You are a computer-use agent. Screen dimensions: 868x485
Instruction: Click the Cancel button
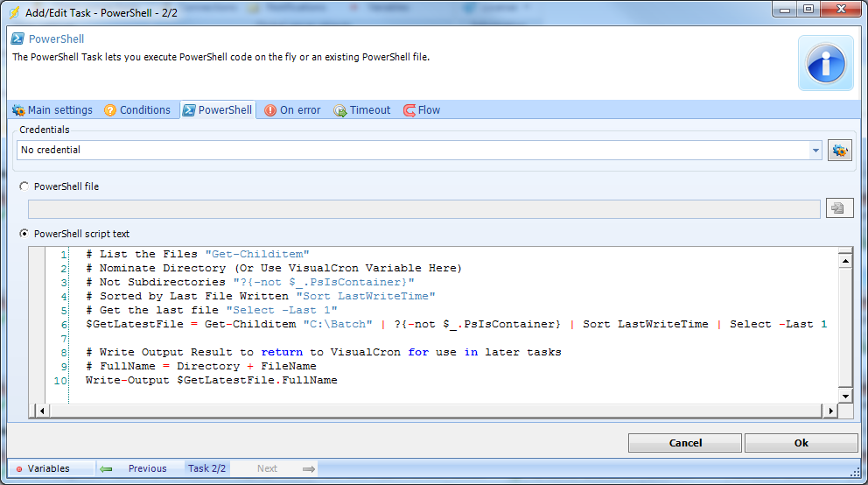tap(685, 443)
